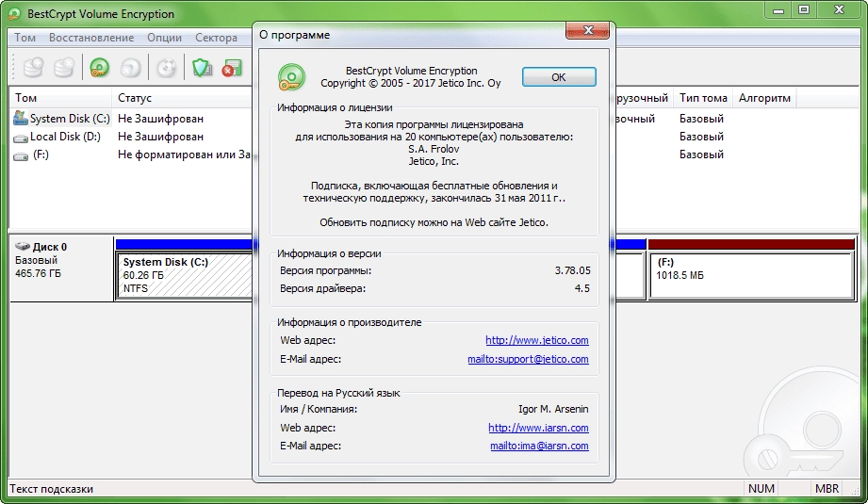Click the Текст подсказки status bar text
The width and height of the screenshot is (868, 504).
(x=52, y=489)
